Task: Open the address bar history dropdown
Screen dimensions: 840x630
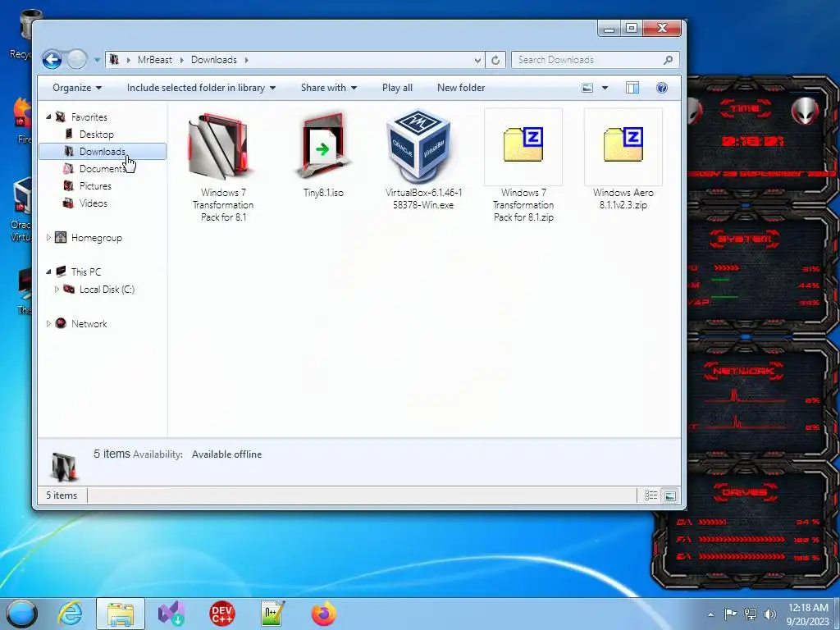Action: tap(477, 60)
